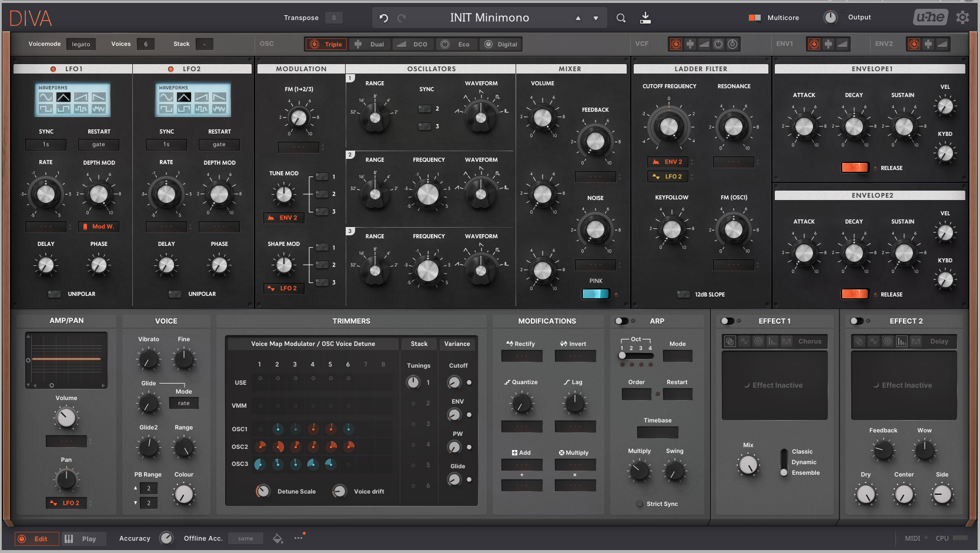The image size is (980, 553).
Task: Choose the second VCF filter model icon
Action: (x=690, y=44)
